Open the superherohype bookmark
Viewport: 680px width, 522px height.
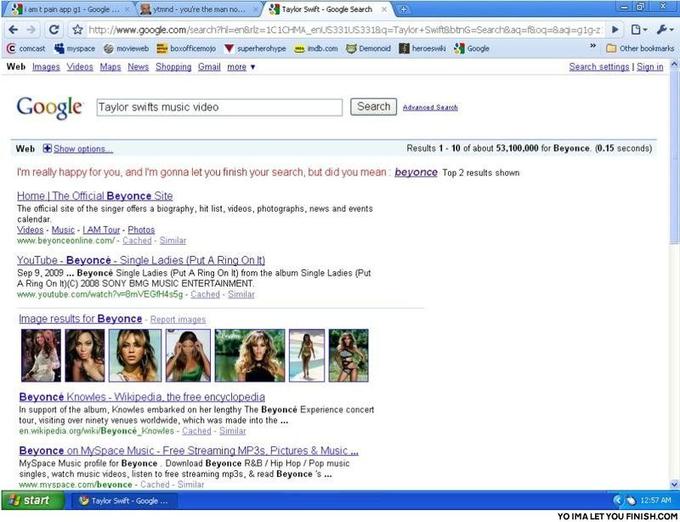coord(255,49)
